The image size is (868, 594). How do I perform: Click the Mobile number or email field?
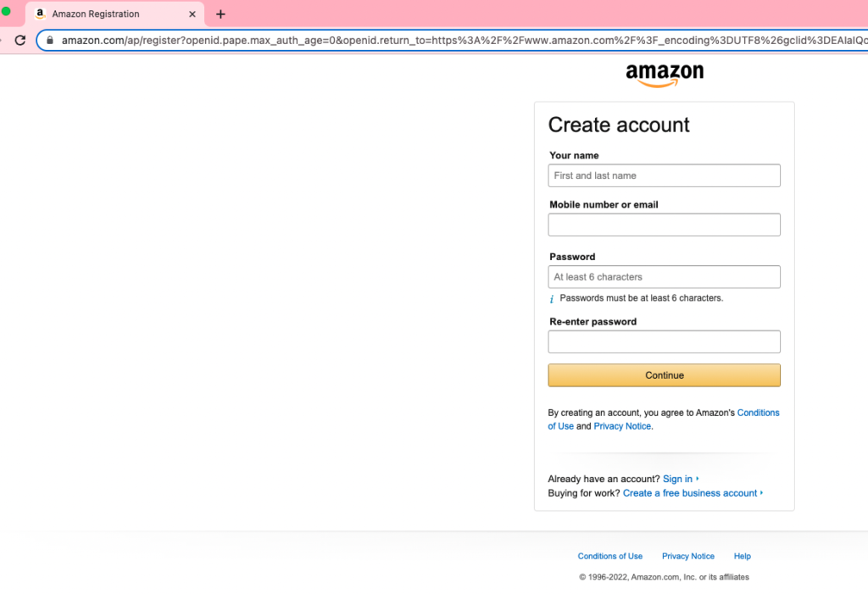point(664,225)
